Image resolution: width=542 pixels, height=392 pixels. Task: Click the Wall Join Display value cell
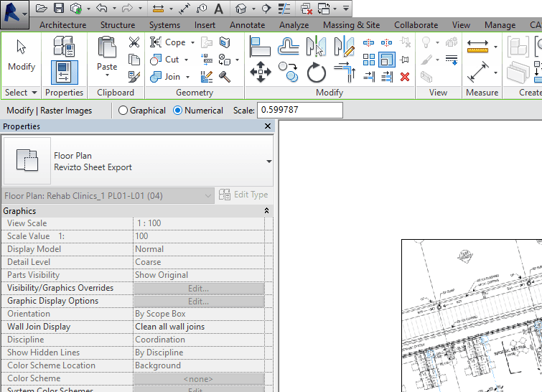pyautogui.click(x=199, y=327)
